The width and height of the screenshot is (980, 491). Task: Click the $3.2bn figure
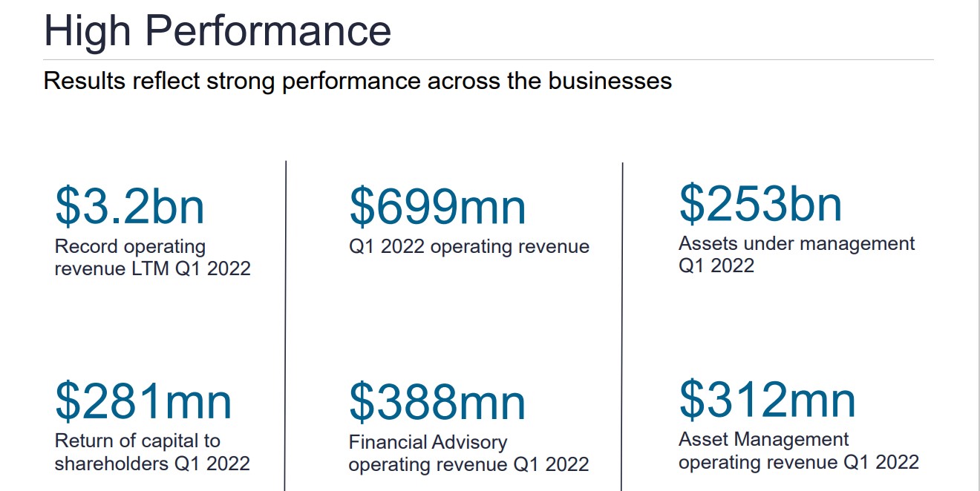130,206
